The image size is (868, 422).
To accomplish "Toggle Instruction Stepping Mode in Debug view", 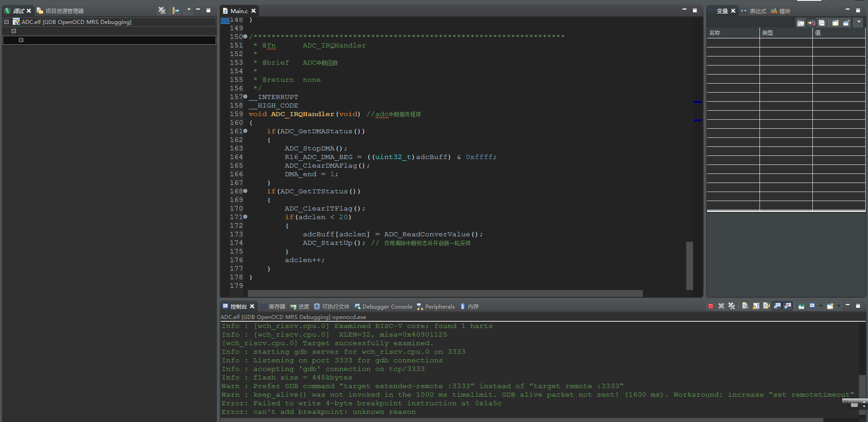I will point(176,10).
